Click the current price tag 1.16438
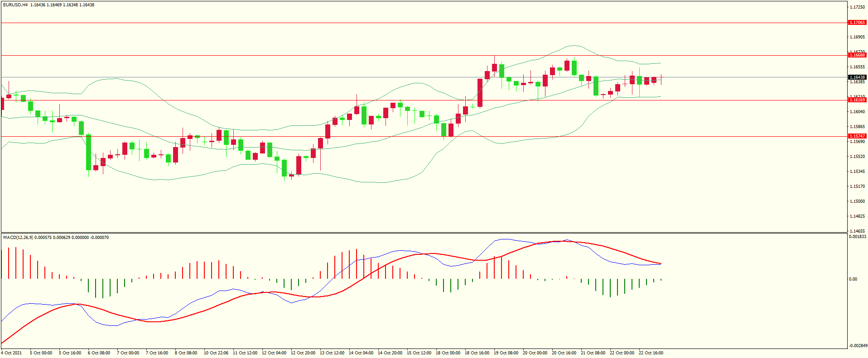The image size is (868, 358). tap(857, 77)
